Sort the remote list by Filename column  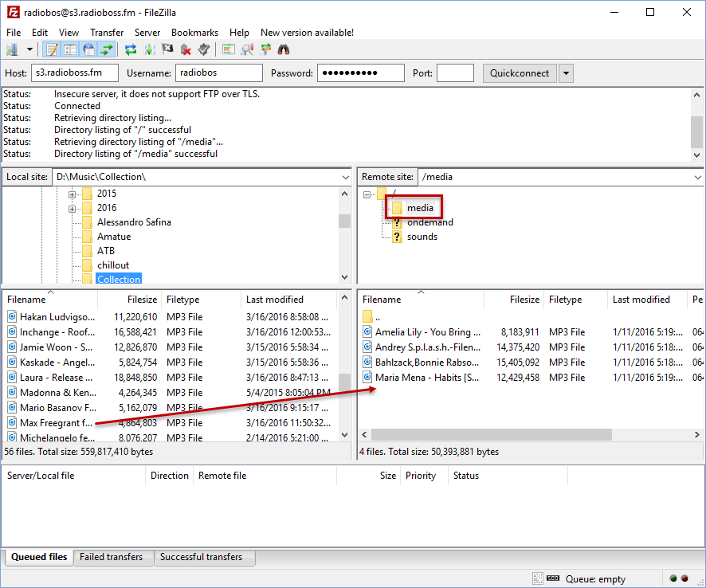pyautogui.click(x=421, y=300)
